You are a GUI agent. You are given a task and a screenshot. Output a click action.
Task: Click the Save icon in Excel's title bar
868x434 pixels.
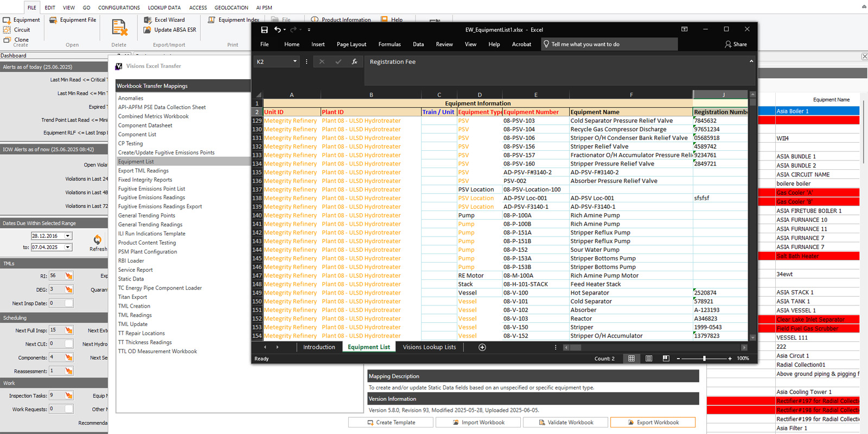[264, 30]
